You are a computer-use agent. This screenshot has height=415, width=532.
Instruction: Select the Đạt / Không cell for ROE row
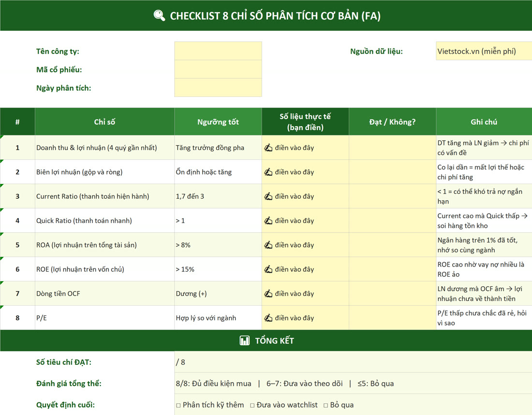click(392, 269)
